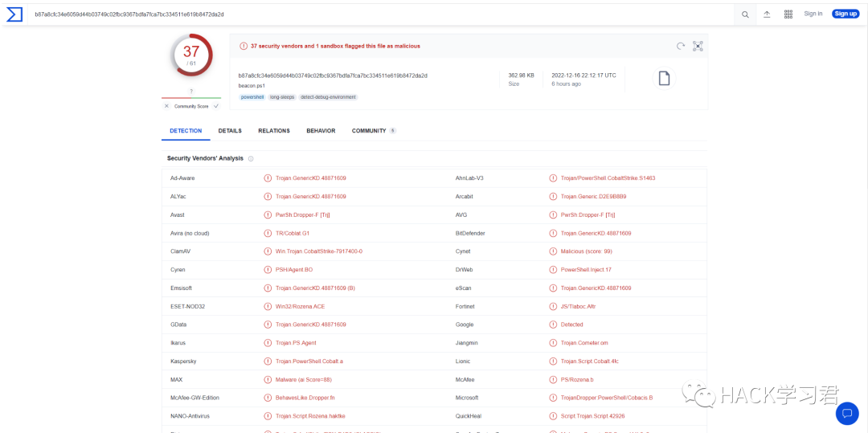Screen dimensions: 868x433
Task: Switch to the DETAILS tab
Action: [230, 131]
